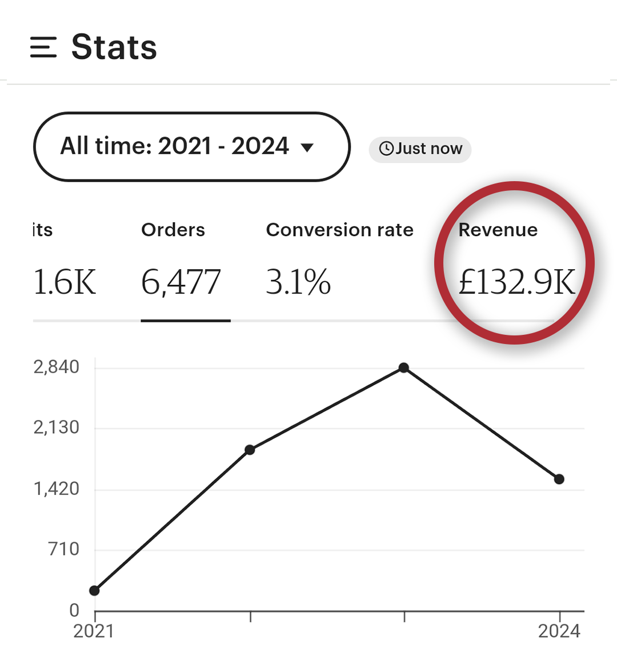Click the 6,477 orders value
The height and width of the screenshot is (672, 617).
pos(181,282)
